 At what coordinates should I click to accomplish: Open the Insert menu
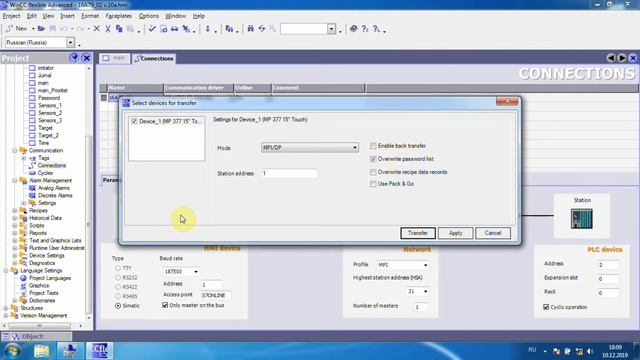(x=67, y=16)
